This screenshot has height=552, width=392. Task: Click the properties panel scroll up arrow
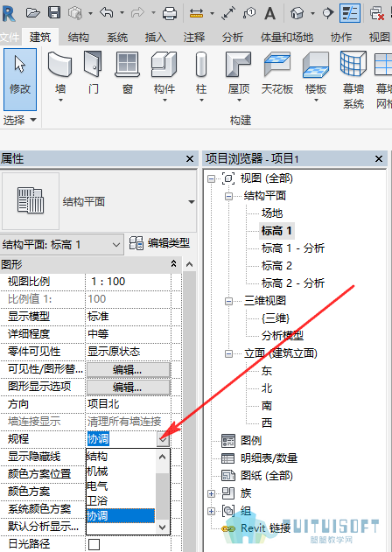click(x=190, y=264)
